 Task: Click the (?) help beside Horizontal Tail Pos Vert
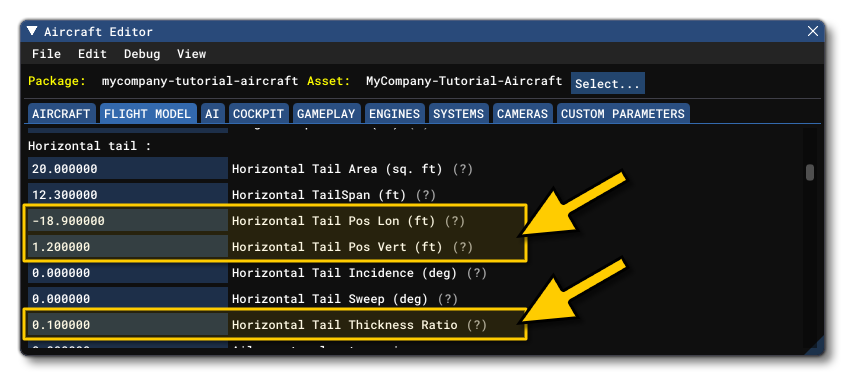pos(462,247)
